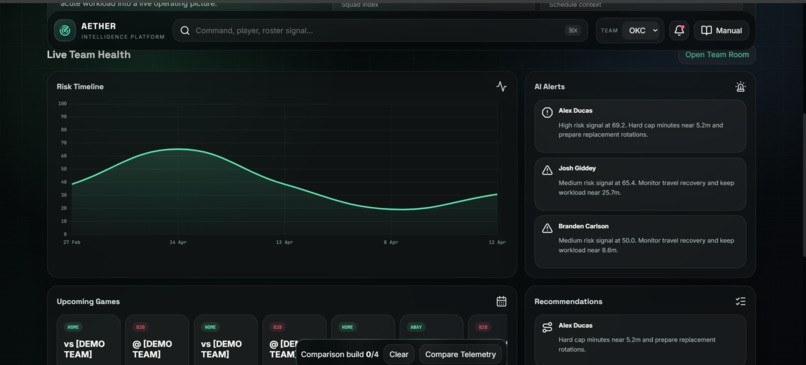The image size is (806, 365).
Task: Click the Upcoming Games panel title
Action: click(88, 301)
